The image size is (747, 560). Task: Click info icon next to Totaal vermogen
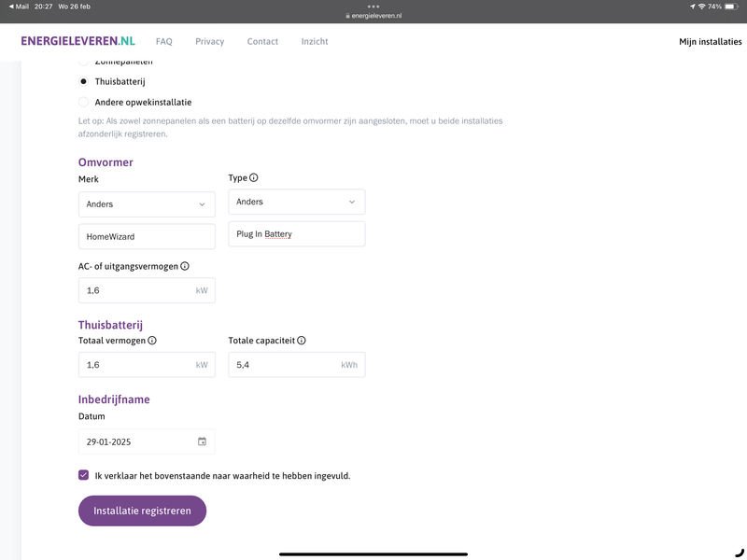(152, 341)
